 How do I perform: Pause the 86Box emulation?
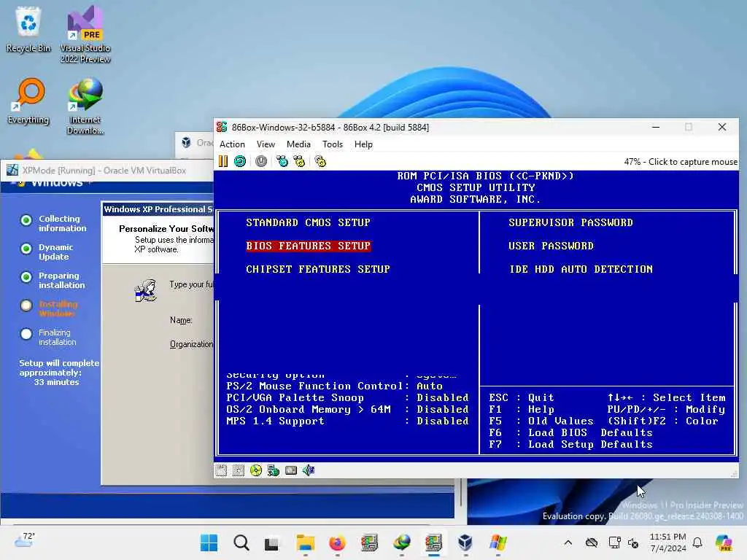223,161
